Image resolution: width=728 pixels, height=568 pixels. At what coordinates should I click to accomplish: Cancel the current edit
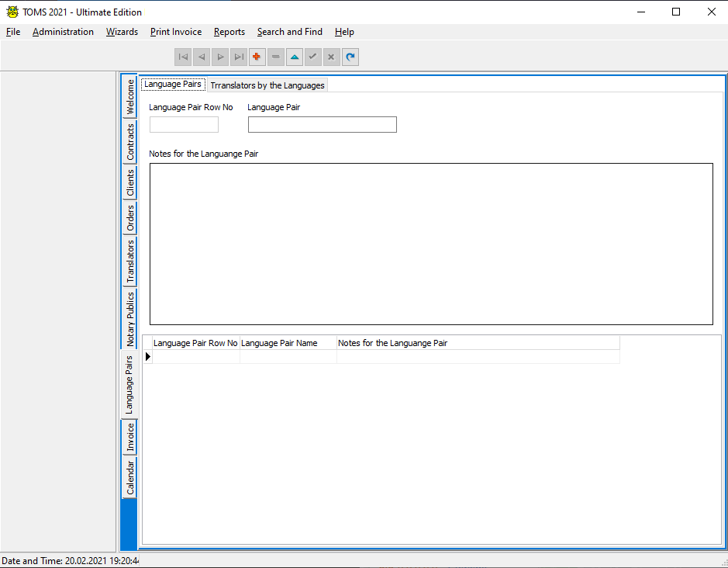pyautogui.click(x=331, y=56)
